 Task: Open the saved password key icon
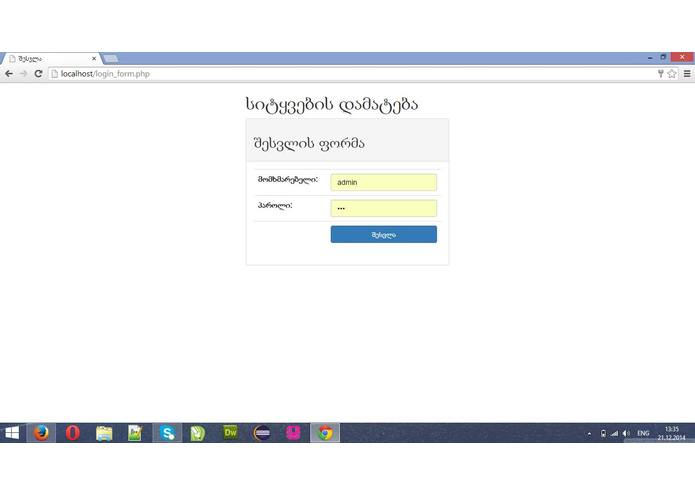tap(660, 74)
